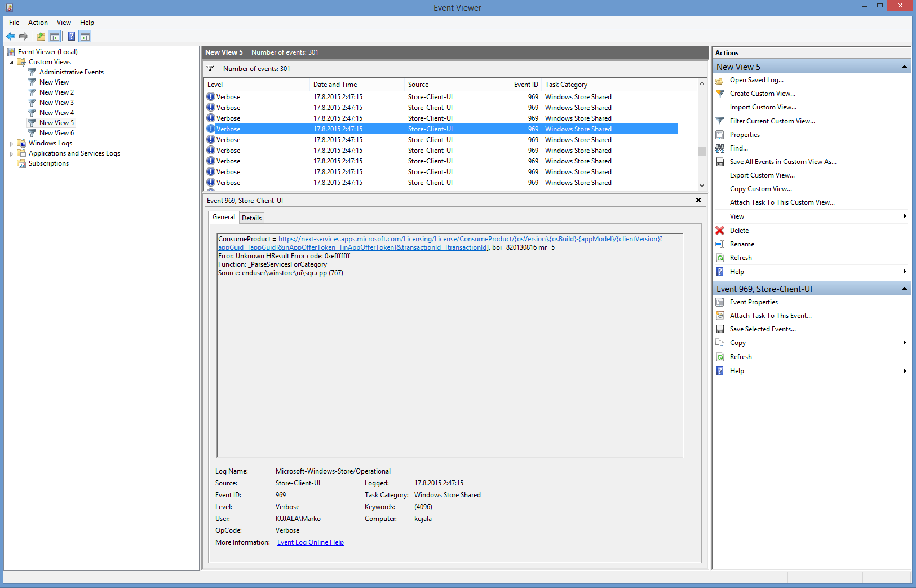916x588 pixels.
Task: Open the Help menu in menu bar
Action: coord(87,23)
